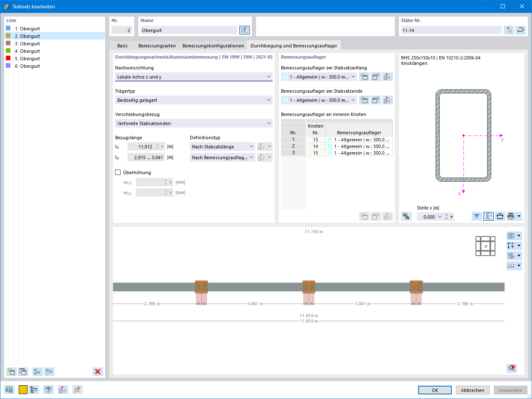Click the blue swatch of list item 1

8,28
